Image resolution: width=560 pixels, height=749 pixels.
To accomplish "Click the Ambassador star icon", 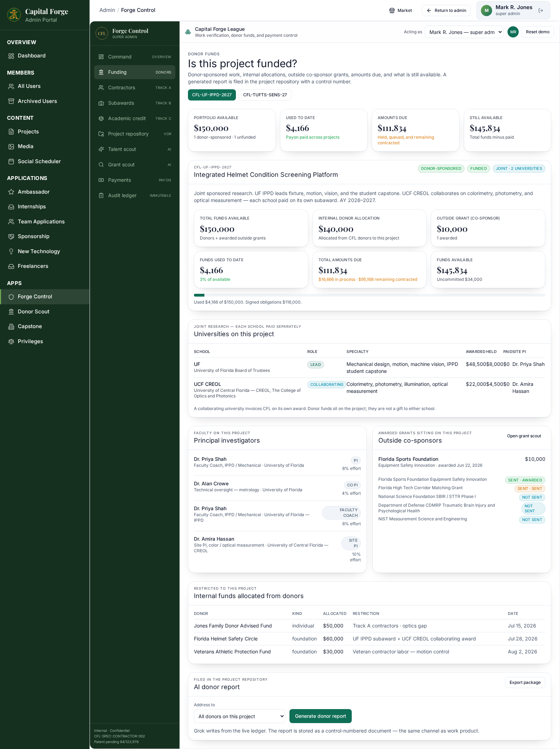I will point(11,192).
